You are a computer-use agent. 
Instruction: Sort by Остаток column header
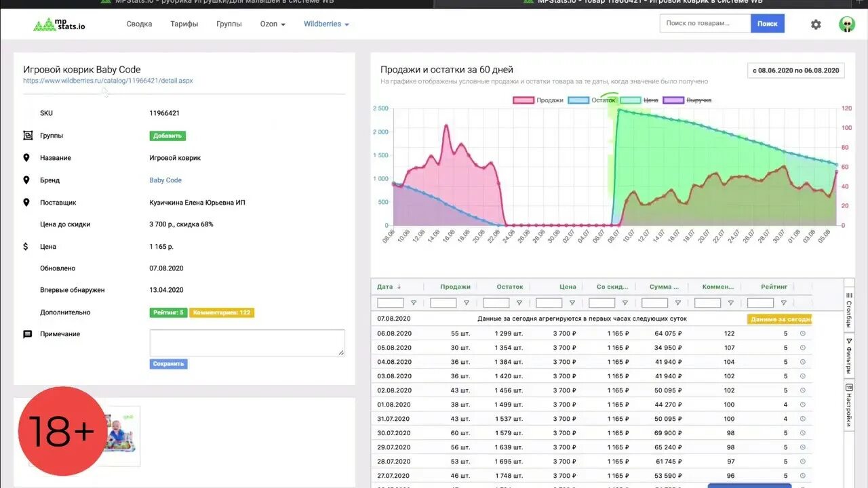click(509, 287)
